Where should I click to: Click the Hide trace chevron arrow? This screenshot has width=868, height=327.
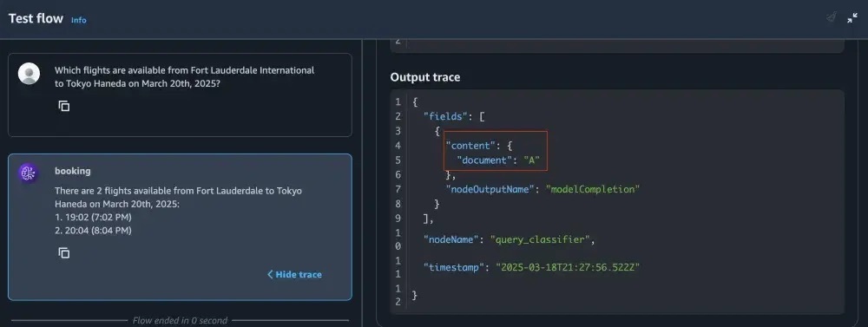point(270,274)
